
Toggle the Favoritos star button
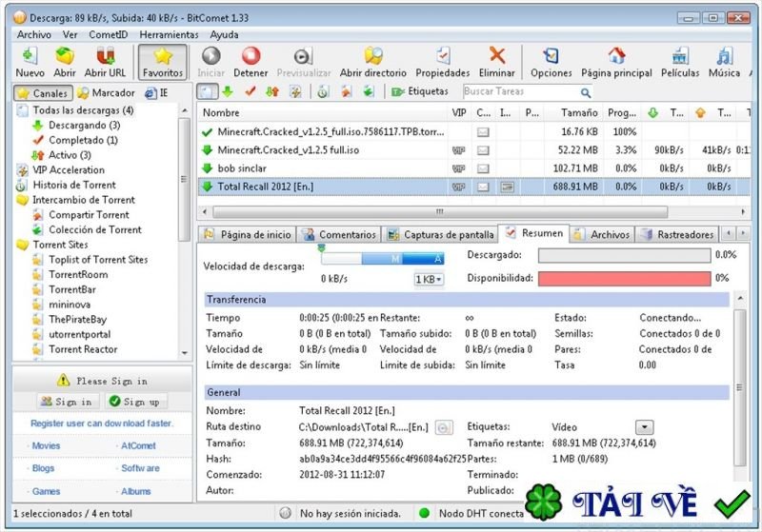coord(162,61)
